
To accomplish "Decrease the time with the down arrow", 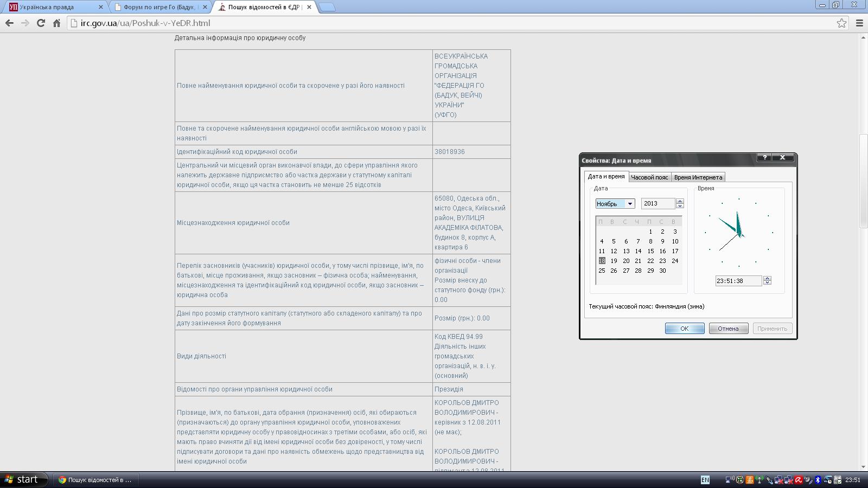I will pos(767,283).
